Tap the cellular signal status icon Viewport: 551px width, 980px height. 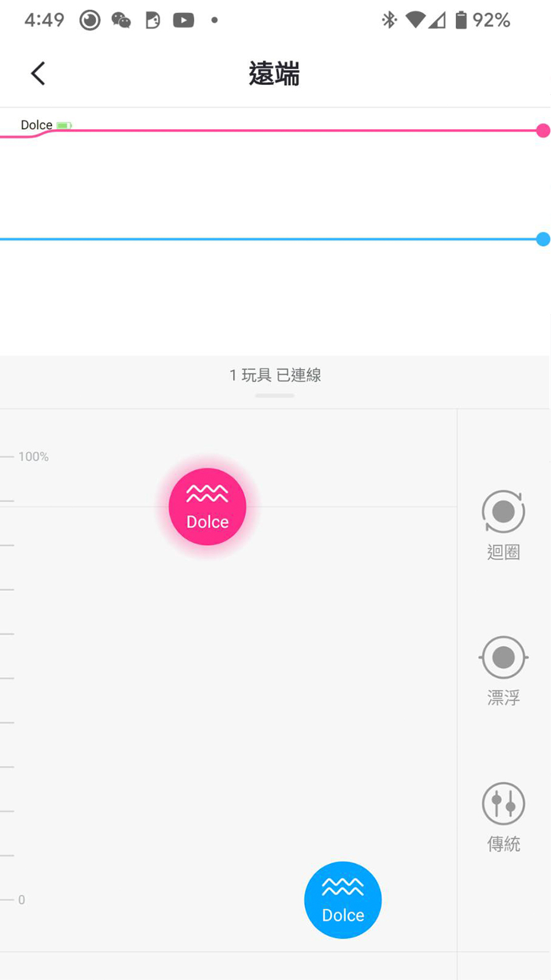tap(437, 21)
